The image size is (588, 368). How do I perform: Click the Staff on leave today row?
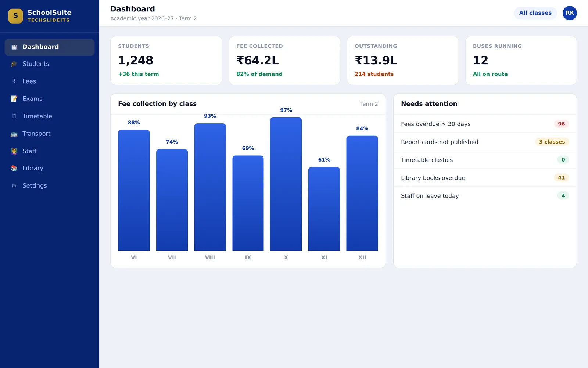coord(485,196)
